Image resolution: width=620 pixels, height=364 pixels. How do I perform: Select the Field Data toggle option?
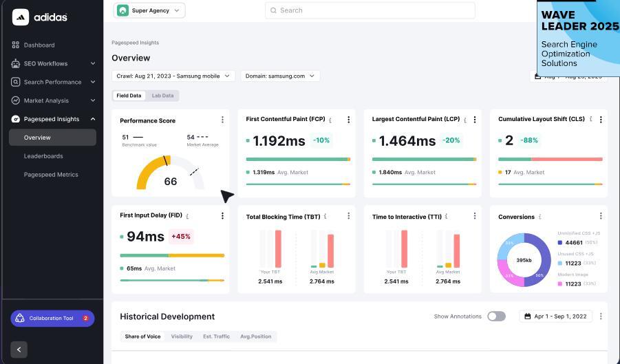(129, 96)
